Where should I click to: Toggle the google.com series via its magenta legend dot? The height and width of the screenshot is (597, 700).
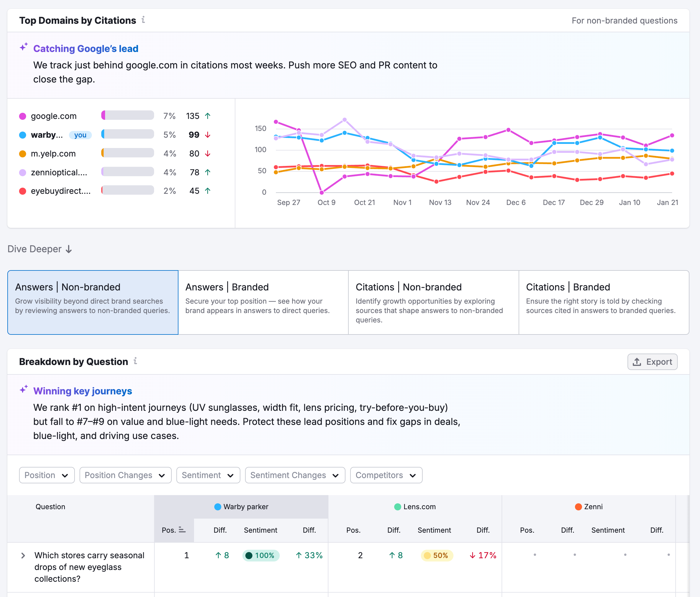(22, 116)
